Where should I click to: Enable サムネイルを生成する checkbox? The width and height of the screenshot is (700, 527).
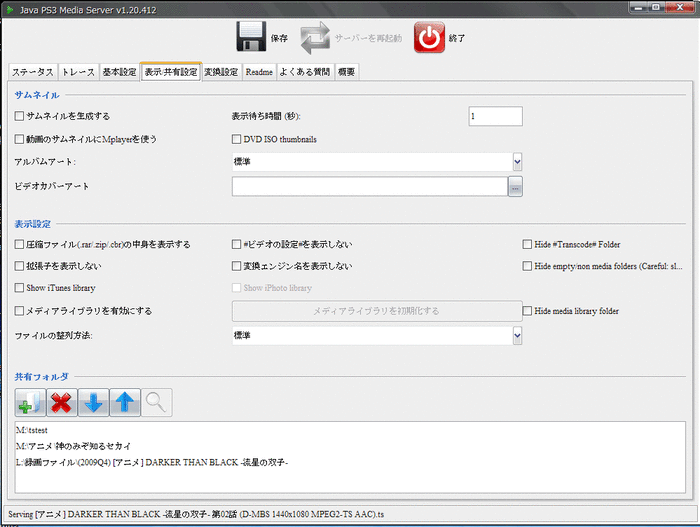click(19, 116)
